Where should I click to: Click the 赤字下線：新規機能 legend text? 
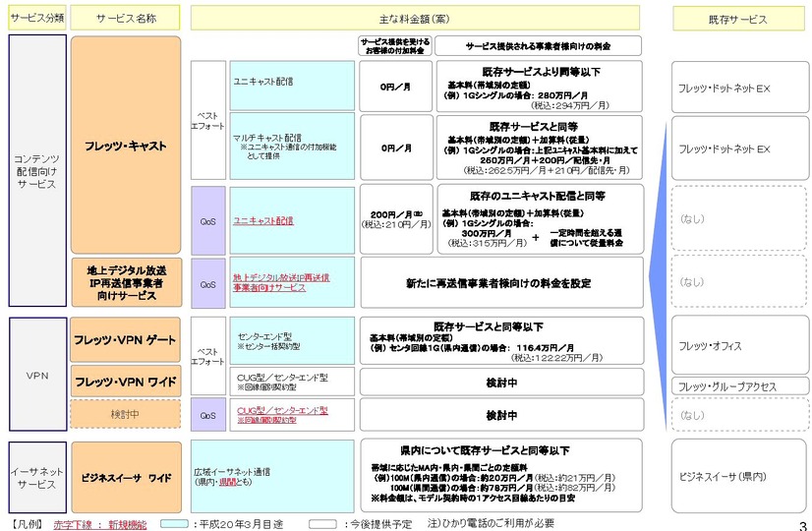click(100, 524)
